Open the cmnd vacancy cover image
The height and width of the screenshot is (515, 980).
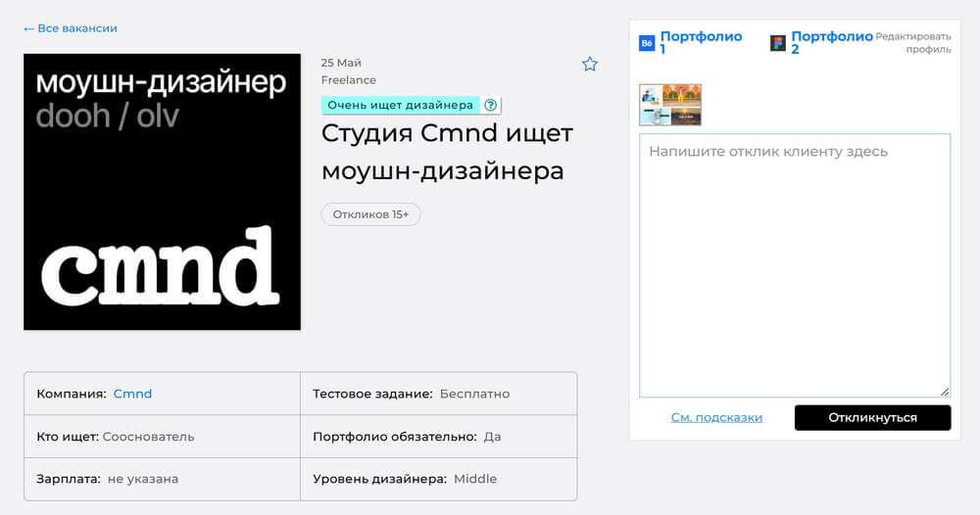(x=162, y=192)
